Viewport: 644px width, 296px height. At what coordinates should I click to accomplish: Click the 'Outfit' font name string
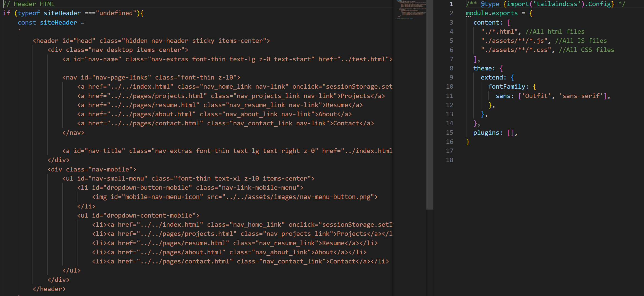(x=536, y=96)
